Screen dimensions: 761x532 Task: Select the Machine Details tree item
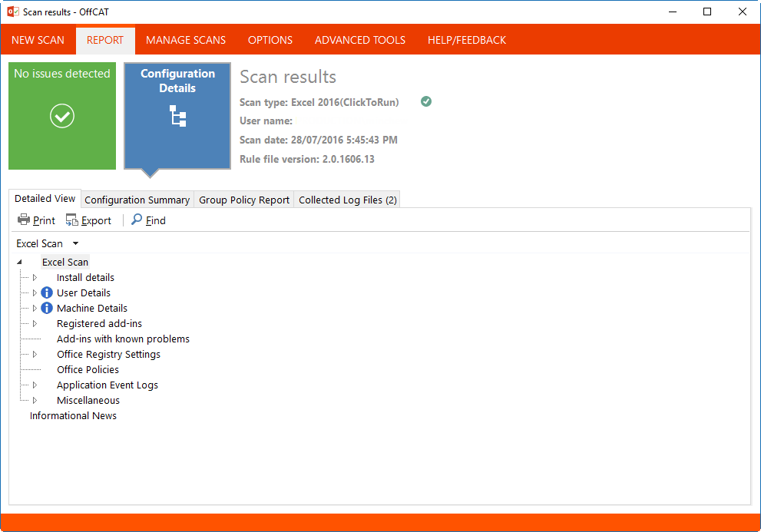pos(92,309)
